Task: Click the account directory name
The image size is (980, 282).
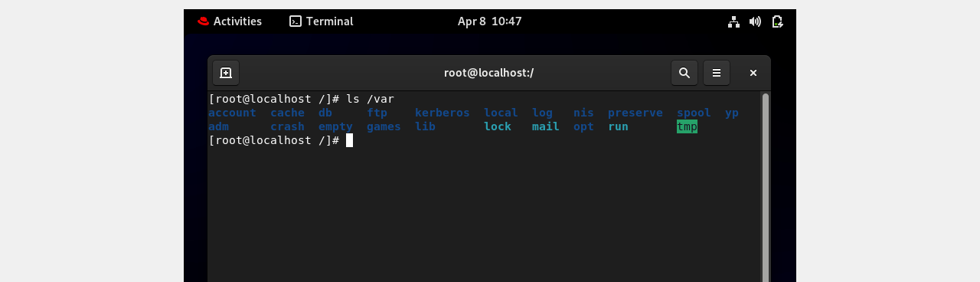Action: click(232, 113)
